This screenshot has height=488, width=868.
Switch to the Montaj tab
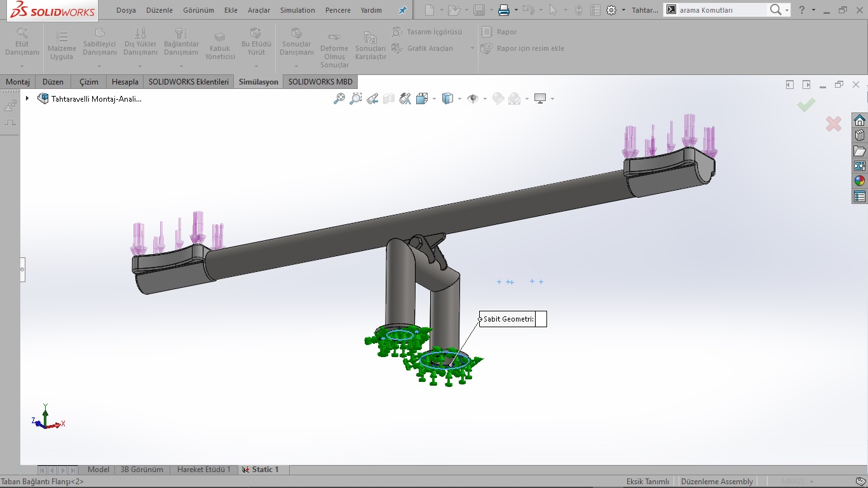click(18, 82)
